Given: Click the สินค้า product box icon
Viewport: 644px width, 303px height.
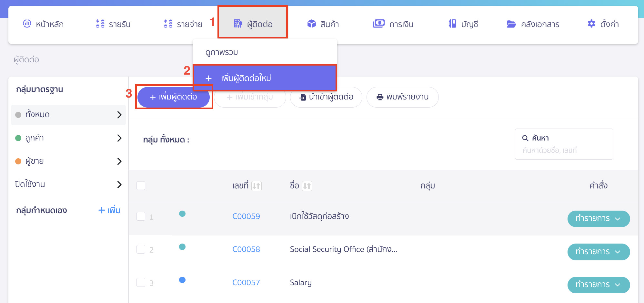Looking at the screenshot, I should point(312,24).
